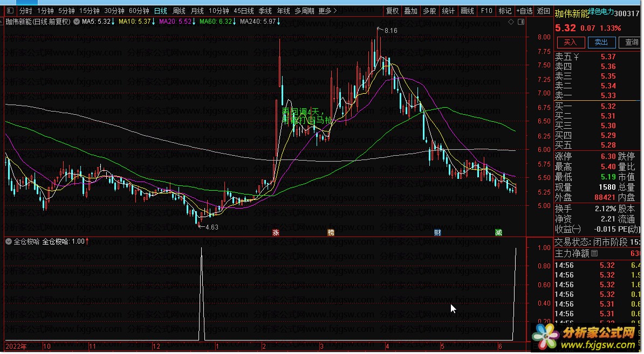
Task: Click the 绿色电力 sector link
Action: [x=601, y=12]
